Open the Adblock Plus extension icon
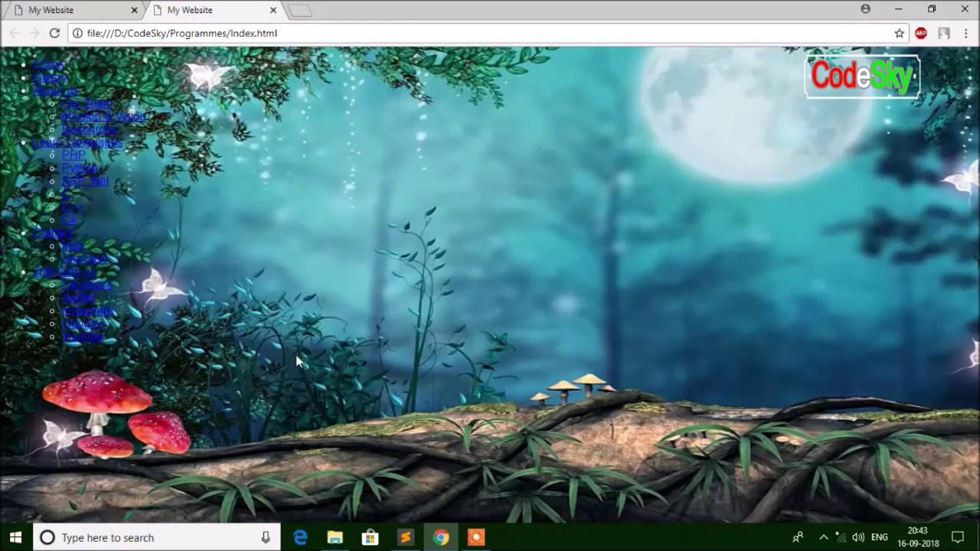Screen dimensions: 980x551 click(921, 33)
